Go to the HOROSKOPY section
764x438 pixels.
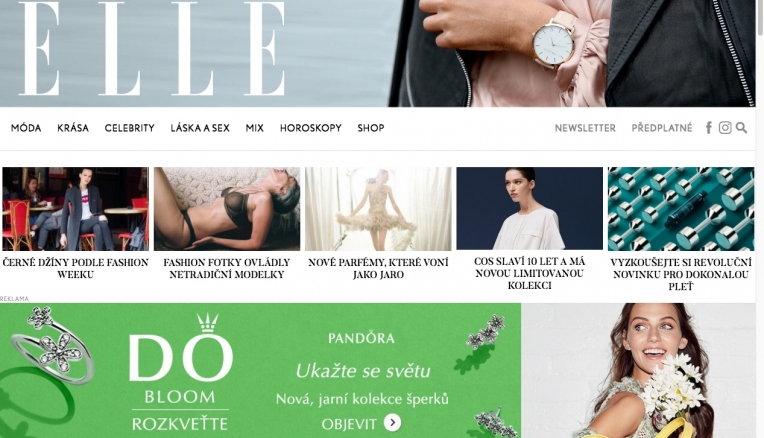(x=311, y=128)
